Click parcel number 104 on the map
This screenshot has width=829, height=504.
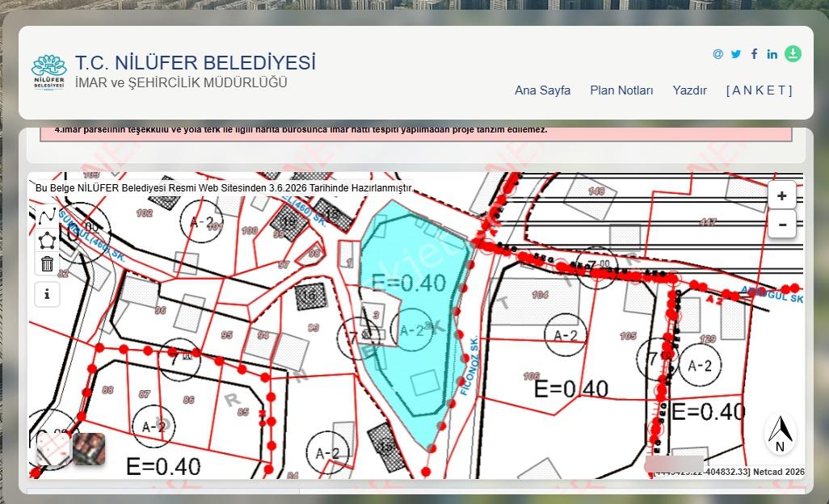pos(540,295)
